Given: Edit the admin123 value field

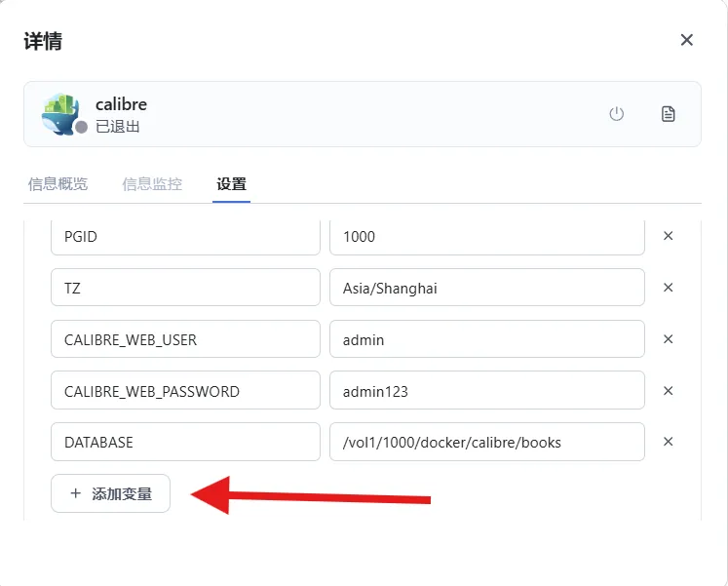Looking at the screenshot, I should pos(487,390).
